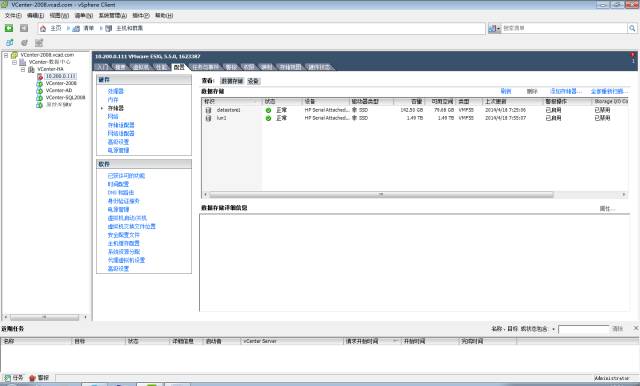Viewport: 640px width, 386px height.
Task: Click the VCenter-AD virtual machine icon
Action: coord(40,91)
